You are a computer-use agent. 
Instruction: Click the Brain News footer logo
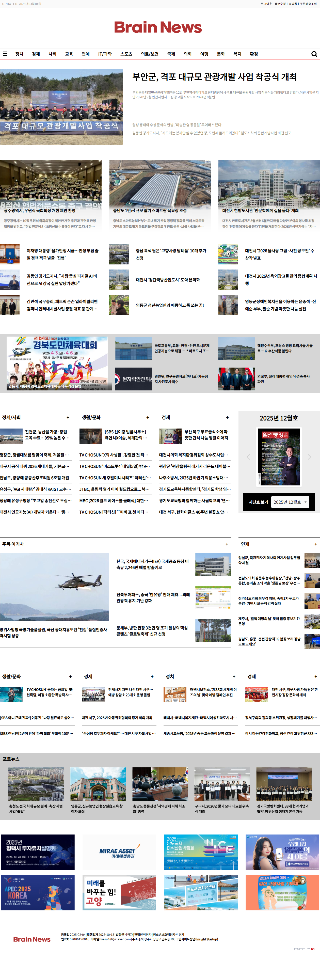[x=32, y=939]
